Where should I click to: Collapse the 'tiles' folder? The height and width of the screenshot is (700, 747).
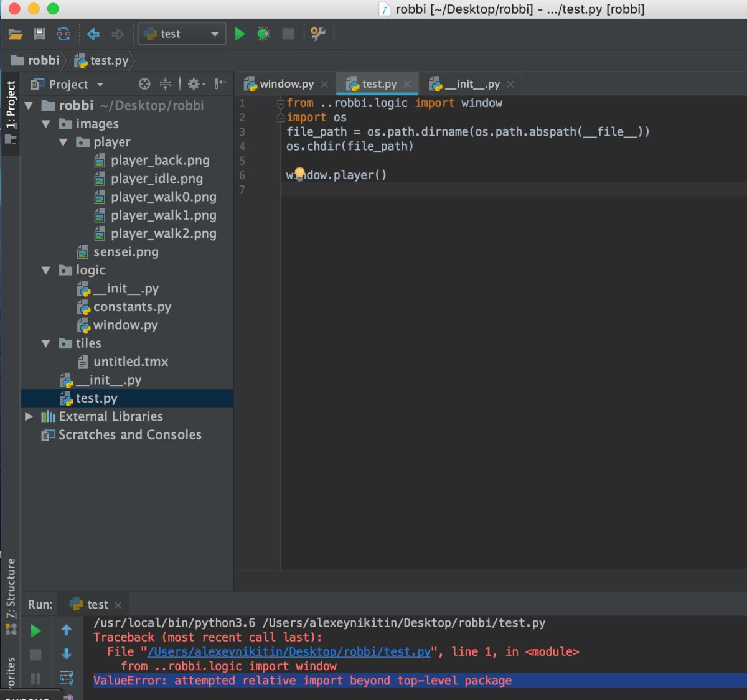click(x=45, y=343)
